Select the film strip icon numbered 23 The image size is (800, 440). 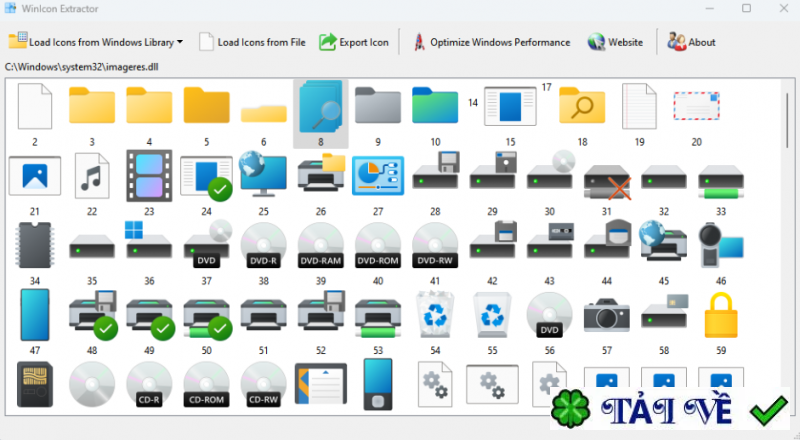point(149,176)
